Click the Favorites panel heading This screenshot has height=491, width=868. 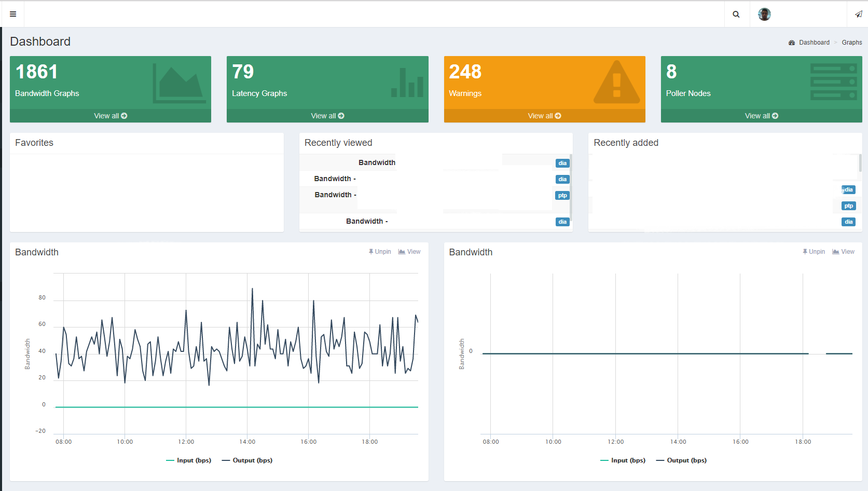[x=34, y=143]
